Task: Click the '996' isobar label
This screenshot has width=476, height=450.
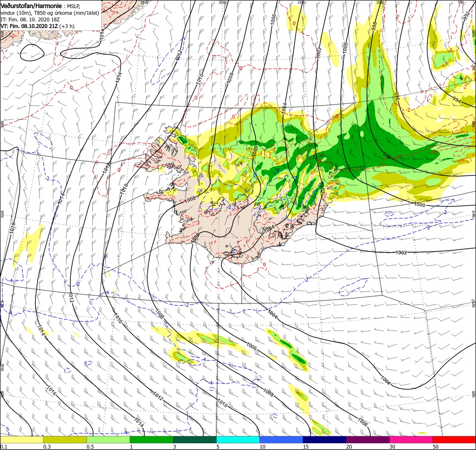Action: pos(397,97)
